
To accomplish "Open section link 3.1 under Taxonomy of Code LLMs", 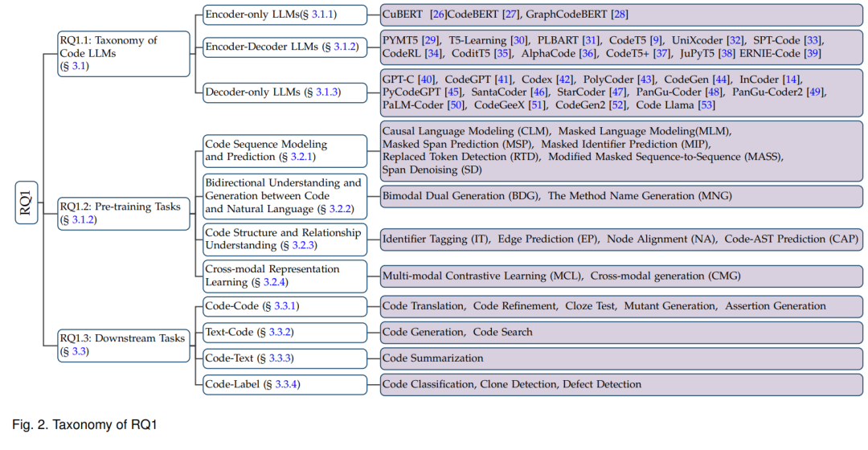I will pyautogui.click(x=79, y=66).
